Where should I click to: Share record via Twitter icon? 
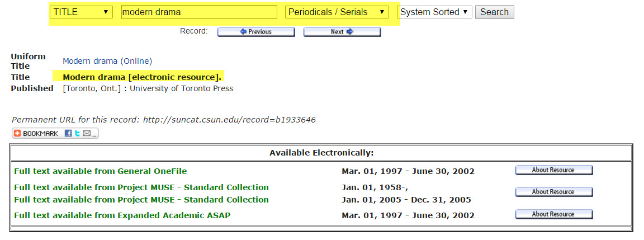coord(77,134)
